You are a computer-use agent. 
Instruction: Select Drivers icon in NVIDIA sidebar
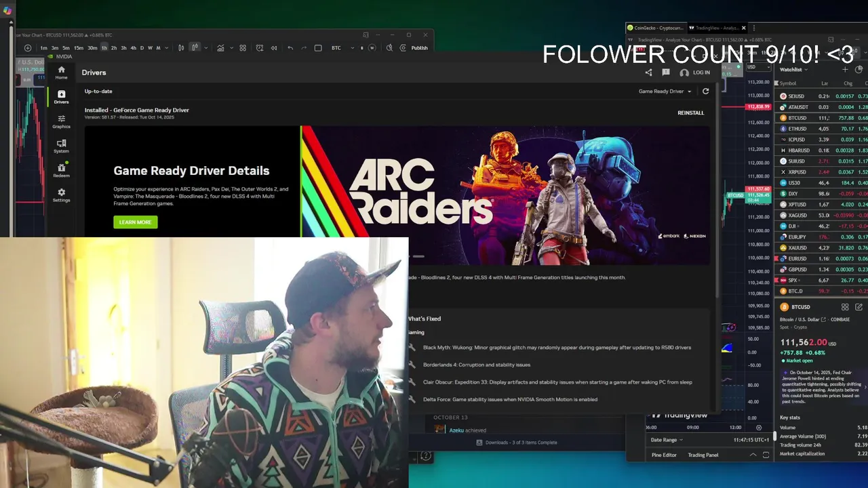click(x=61, y=97)
